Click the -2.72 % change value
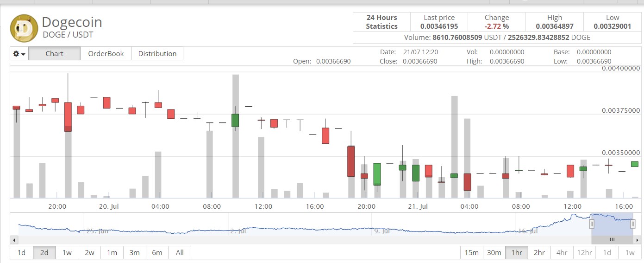Viewport: 644px width, 263px height. pos(496,26)
